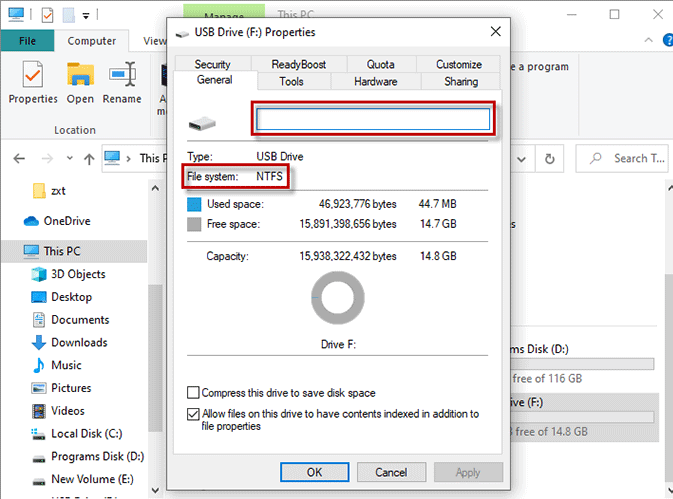Click address bar computer icon
Viewport: 673px width, 499px height.
[x=112, y=158]
